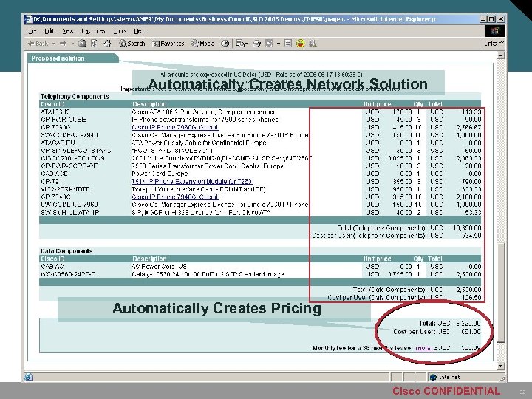Image resolution: width=532 pixels, height=399 pixels.
Task: Open the Back history dropdown arrow
Action: click(x=54, y=44)
